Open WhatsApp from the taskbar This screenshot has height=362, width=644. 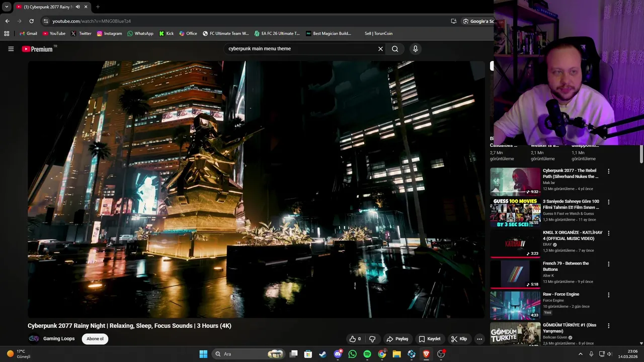[352, 354]
